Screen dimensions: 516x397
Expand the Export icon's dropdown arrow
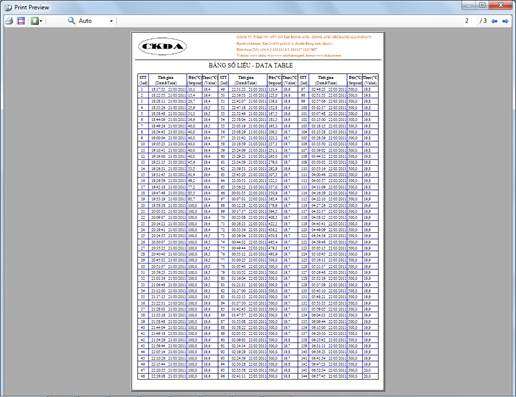pos(41,21)
